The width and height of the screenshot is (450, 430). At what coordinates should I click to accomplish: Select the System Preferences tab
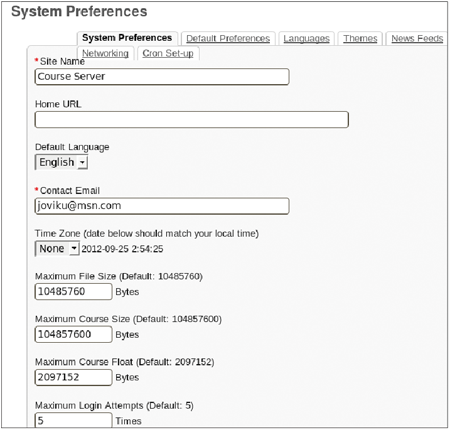point(127,38)
